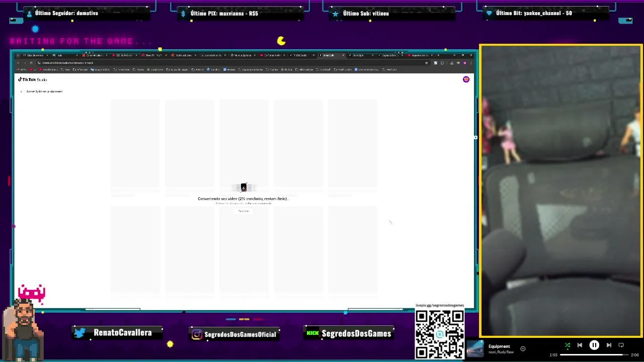Go back from Smart Split em andamento

pyautogui.click(x=21, y=92)
